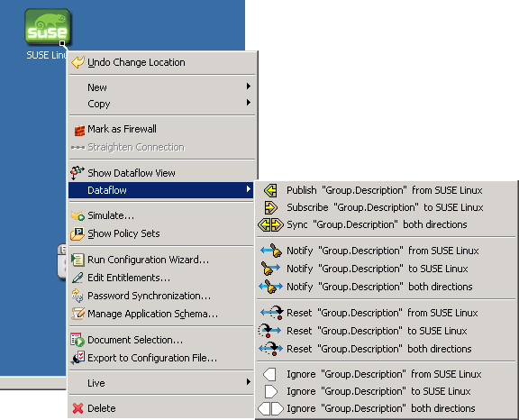Select Ignore "Group.Description" both directions
Screen dimensions: 519x420
(387, 409)
